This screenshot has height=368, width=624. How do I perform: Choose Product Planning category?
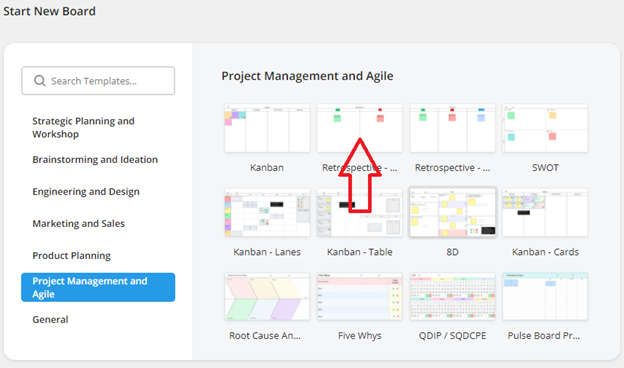[72, 255]
